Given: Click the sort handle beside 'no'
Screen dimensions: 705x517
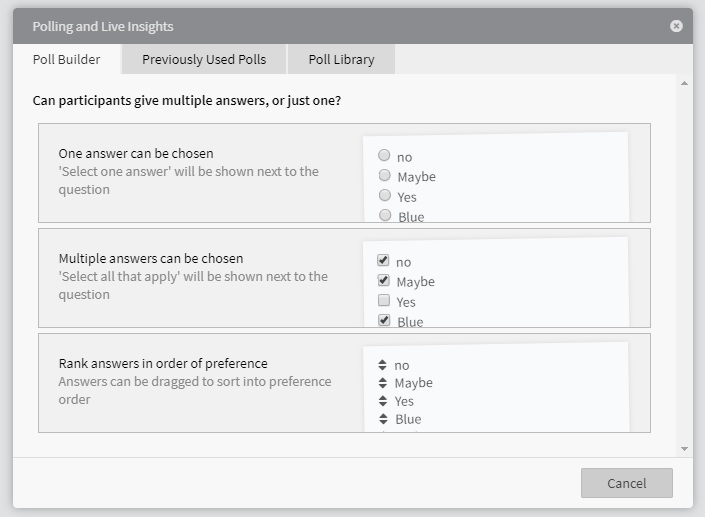Looking at the screenshot, I should (383, 365).
